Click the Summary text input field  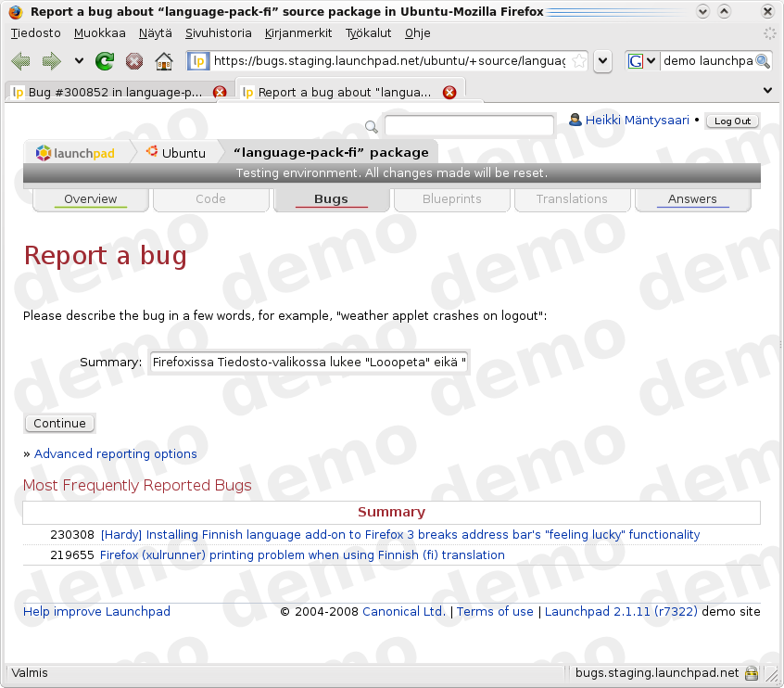[309, 363]
